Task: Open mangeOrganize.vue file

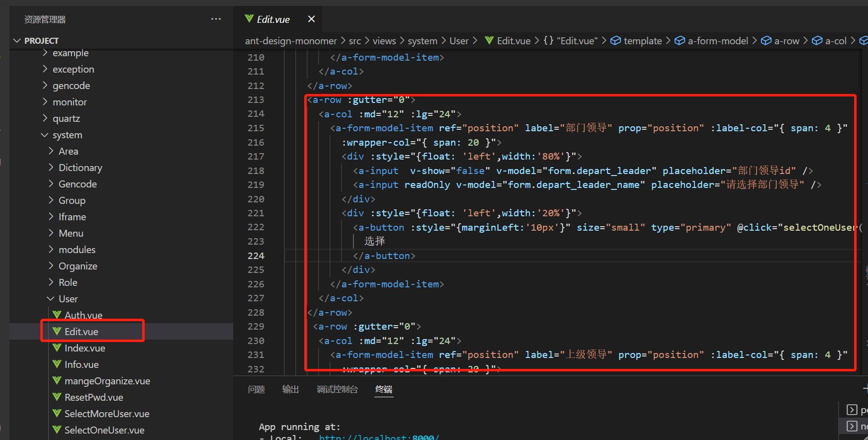Action: (x=107, y=381)
